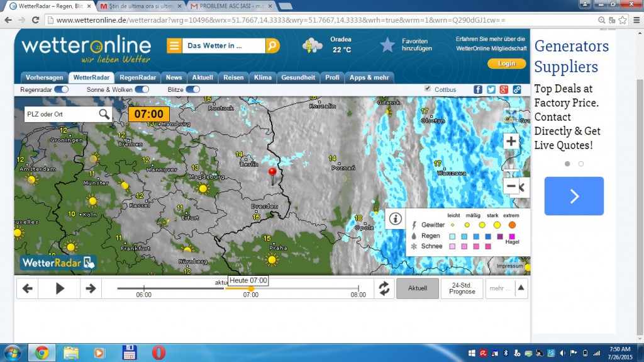
Task: Click the wetteronline logo
Action: (86, 48)
